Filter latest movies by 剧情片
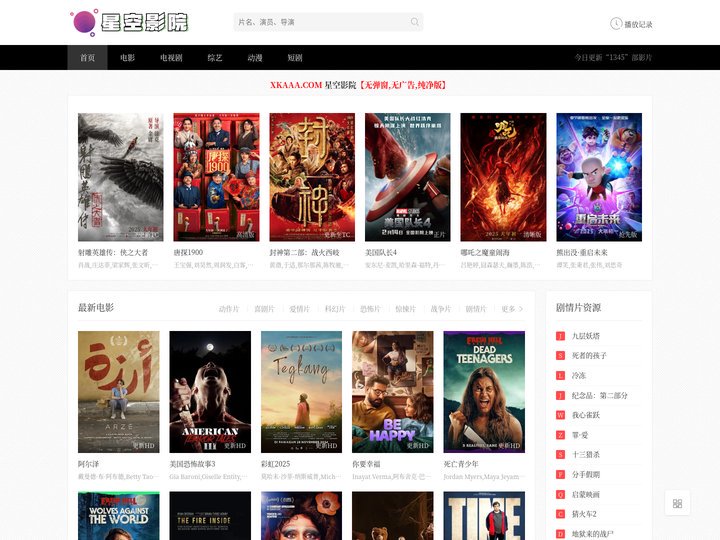This screenshot has width=720, height=540. tap(476, 309)
